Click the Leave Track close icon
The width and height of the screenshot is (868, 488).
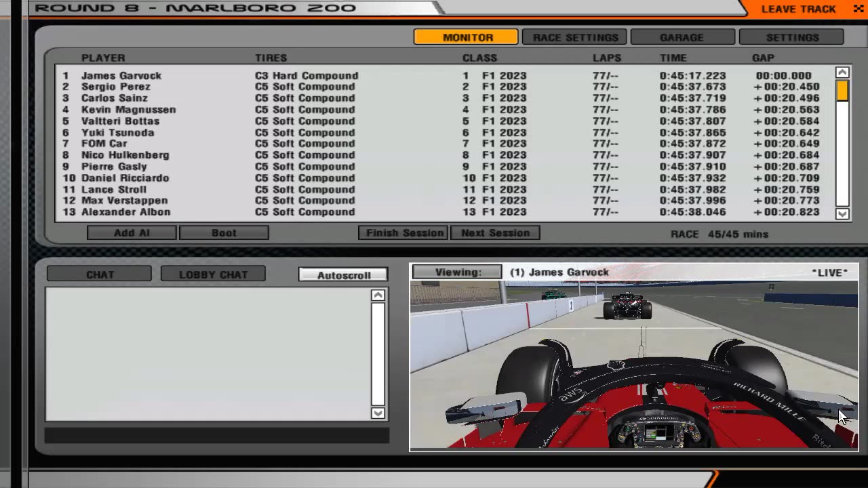[x=858, y=9]
